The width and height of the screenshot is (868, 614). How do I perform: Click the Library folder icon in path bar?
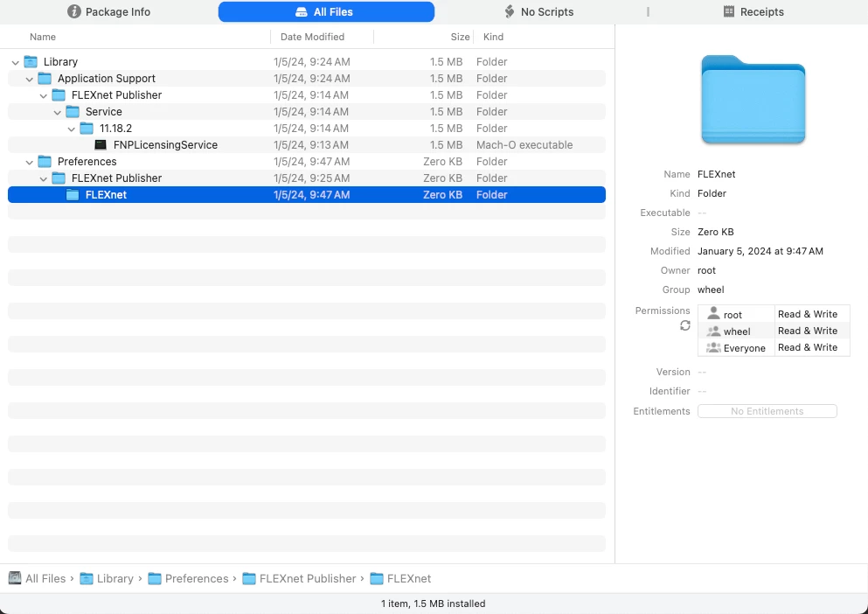[x=87, y=578]
